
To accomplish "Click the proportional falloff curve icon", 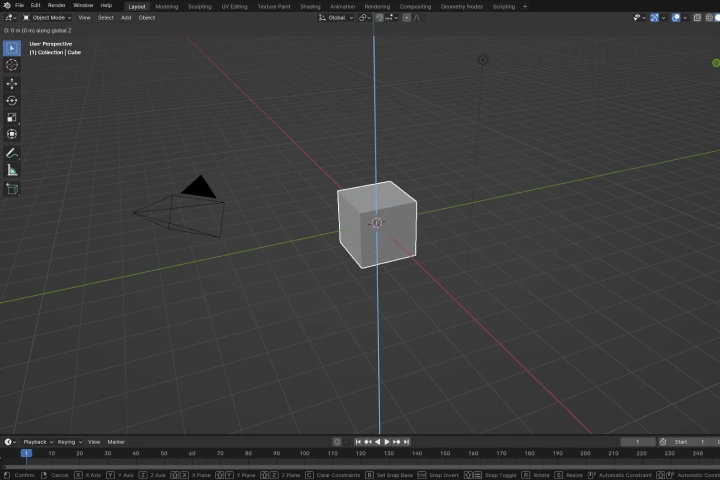I will (419, 18).
